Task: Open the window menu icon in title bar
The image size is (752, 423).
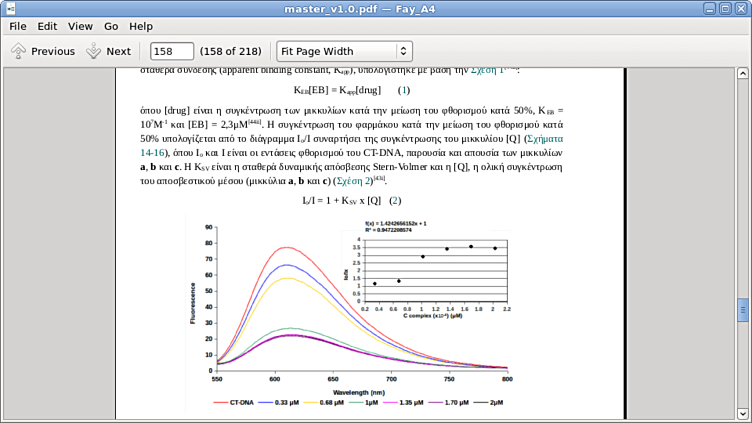Action: pyautogui.click(x=11, y=9)
